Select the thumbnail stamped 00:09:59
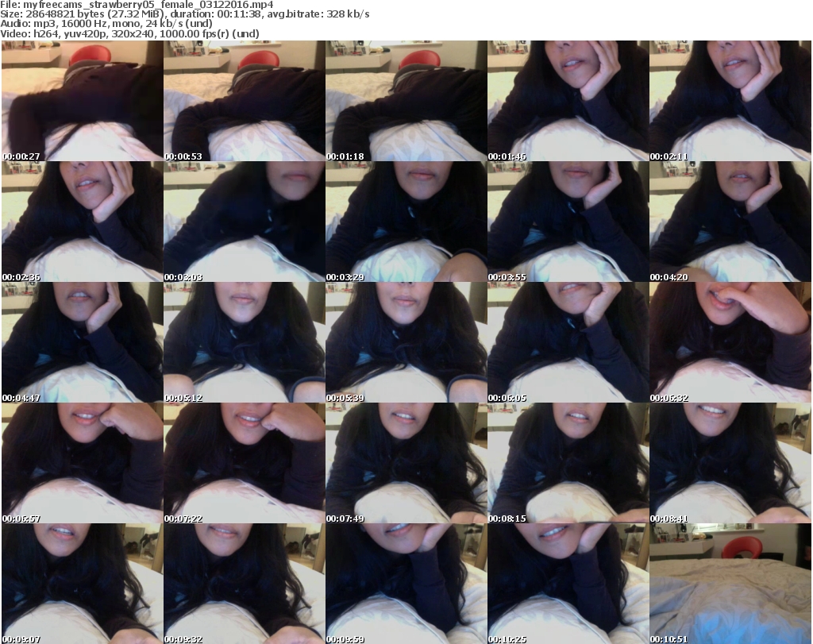The height and width of the screenshot is (644, 813). pos(406,584)
